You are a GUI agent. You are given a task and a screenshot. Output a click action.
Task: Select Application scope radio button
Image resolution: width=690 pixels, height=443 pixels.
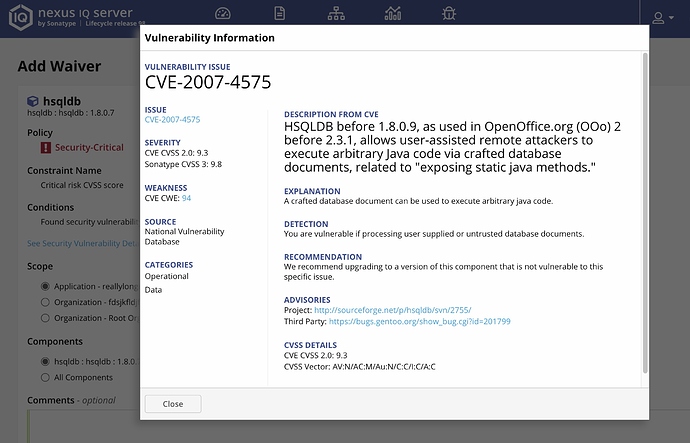[x=45, y=286]
